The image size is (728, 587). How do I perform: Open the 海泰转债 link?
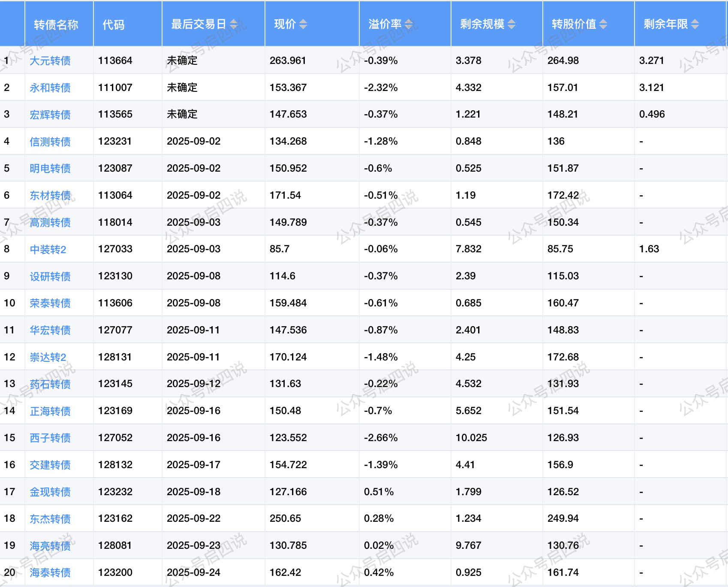(x=50, y=572)
